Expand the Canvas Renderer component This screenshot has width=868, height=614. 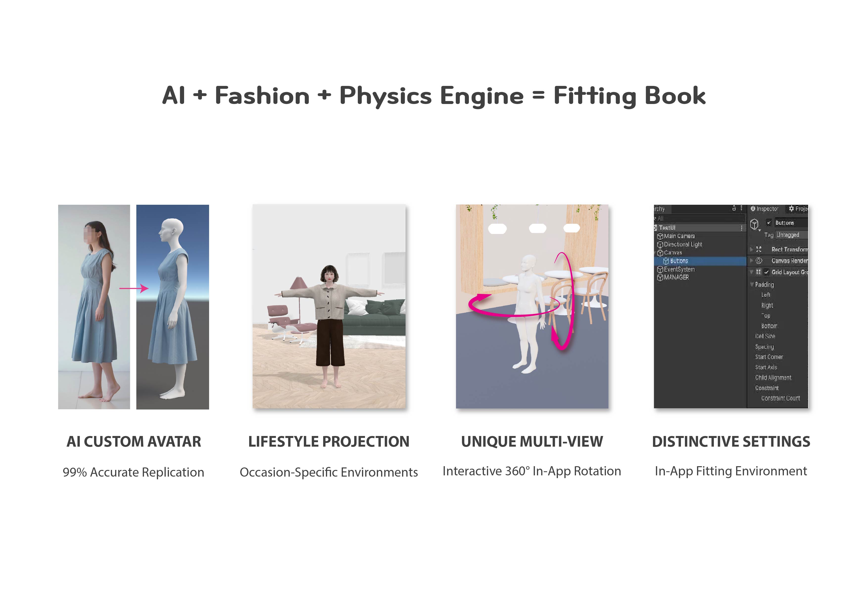tap(751, 261)
